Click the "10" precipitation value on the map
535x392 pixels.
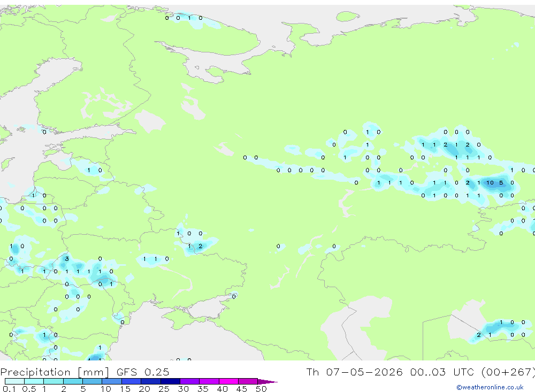tap(490, 182)
